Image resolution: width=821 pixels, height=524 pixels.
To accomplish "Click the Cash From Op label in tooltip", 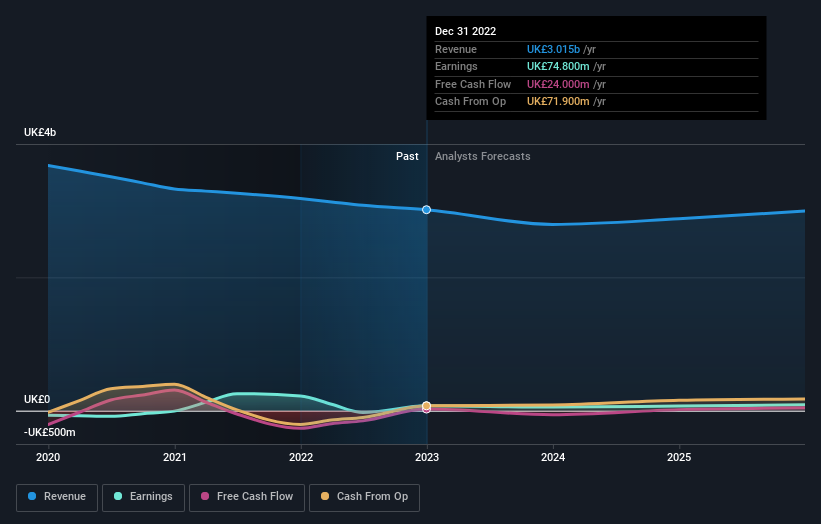I will pyautogui.click(x=471, y=102).
